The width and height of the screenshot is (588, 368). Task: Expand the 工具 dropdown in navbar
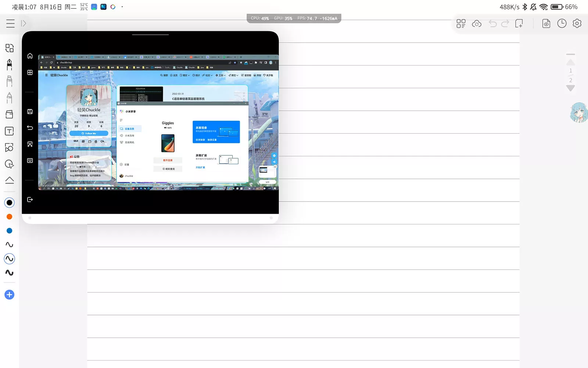click(220, 75)
